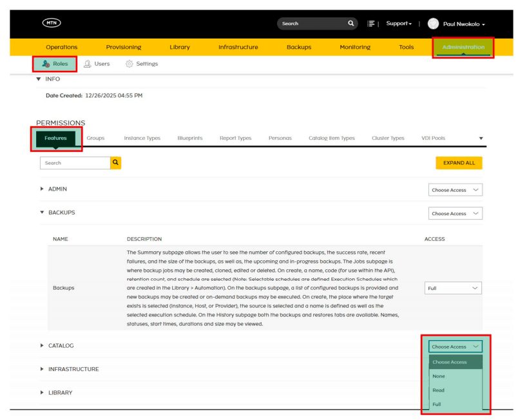Expand the ADMIN feature group
Viewport: 518px width, 420px height.
[42, 189]
